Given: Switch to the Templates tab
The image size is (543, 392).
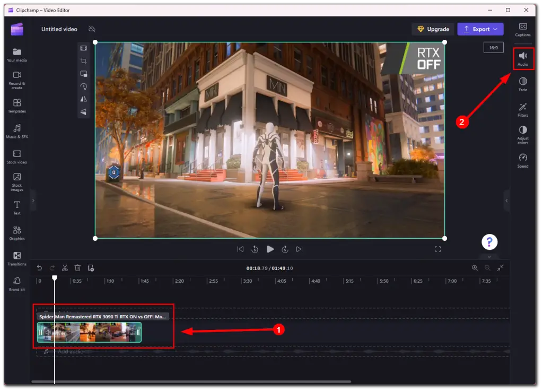Looking at the screenshot, I should (x=16, y=105).
